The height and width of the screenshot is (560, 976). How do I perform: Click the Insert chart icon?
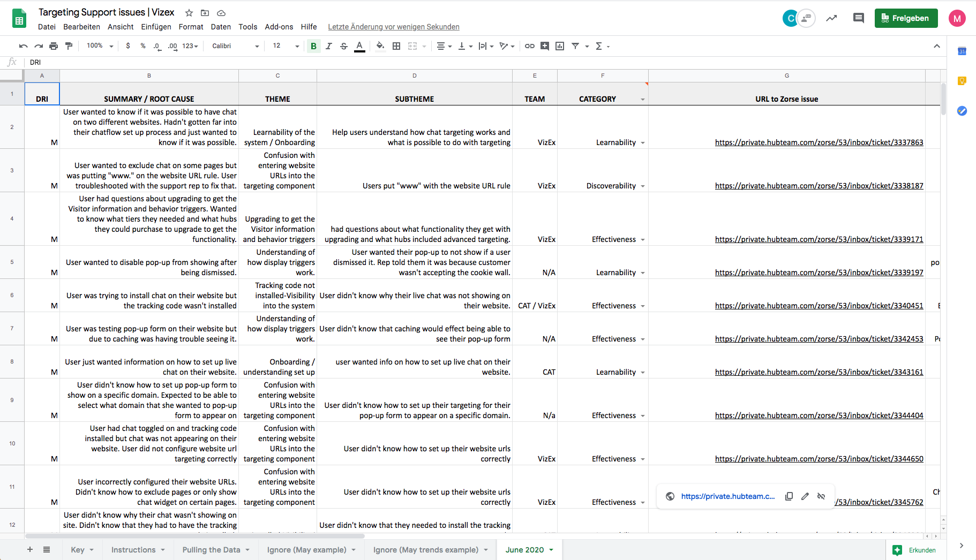tap(560, 46)
